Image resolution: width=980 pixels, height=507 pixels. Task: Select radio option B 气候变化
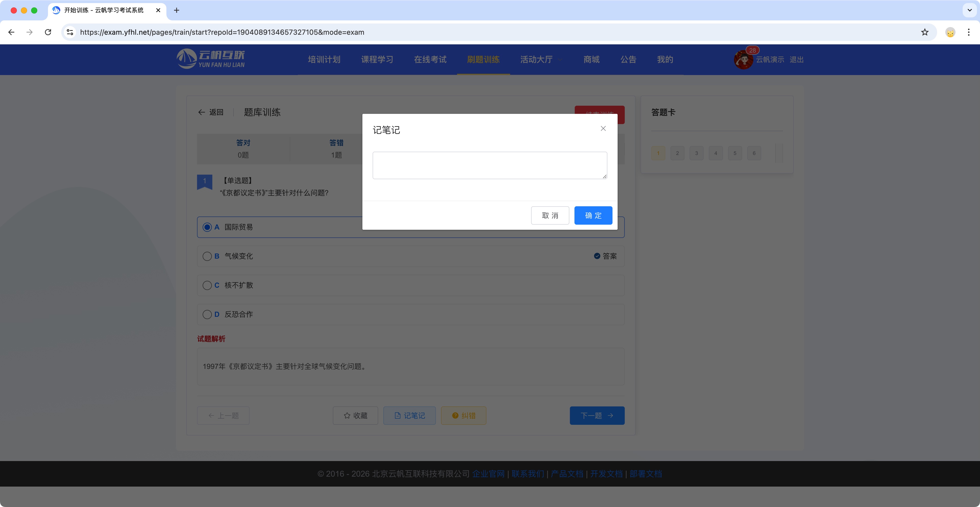tap(207, 256)
